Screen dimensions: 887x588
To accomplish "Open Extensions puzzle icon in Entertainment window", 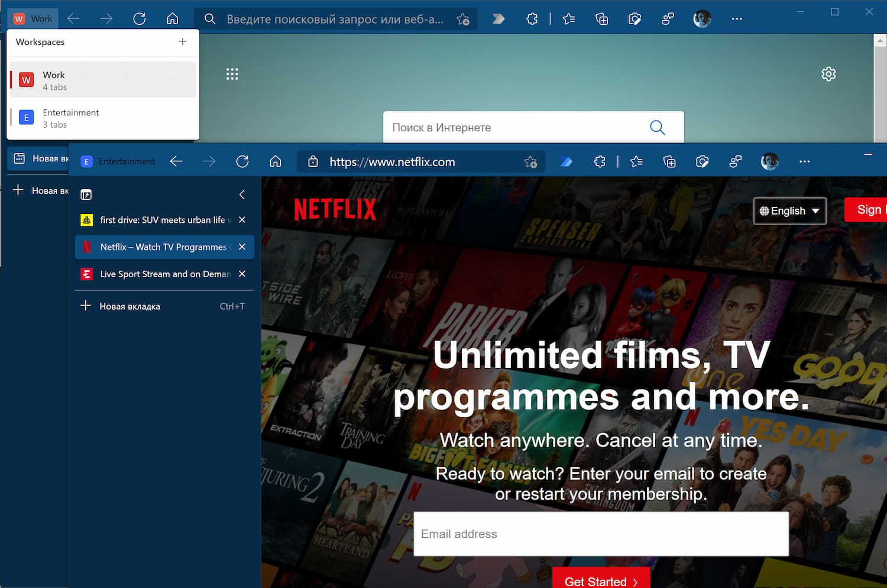I will point(599,161).
